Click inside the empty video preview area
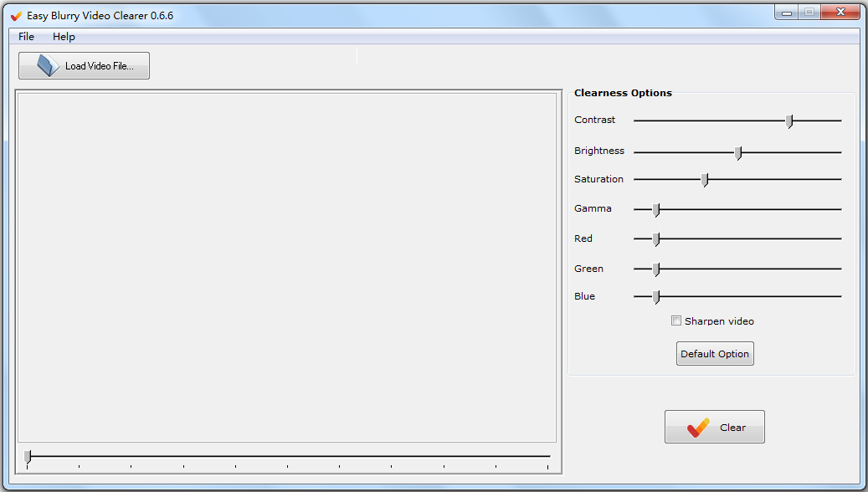The width and height of the screenshot is (868, 492). point(287,268)
